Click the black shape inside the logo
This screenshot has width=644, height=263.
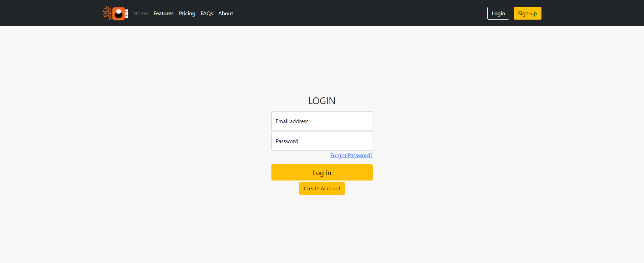point(118,15)
